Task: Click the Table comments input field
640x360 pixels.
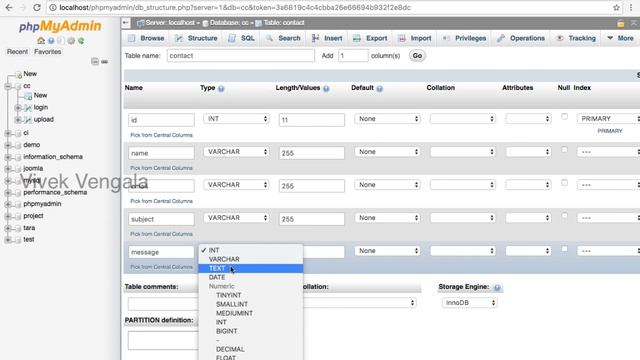Action: tap(163, 303)
